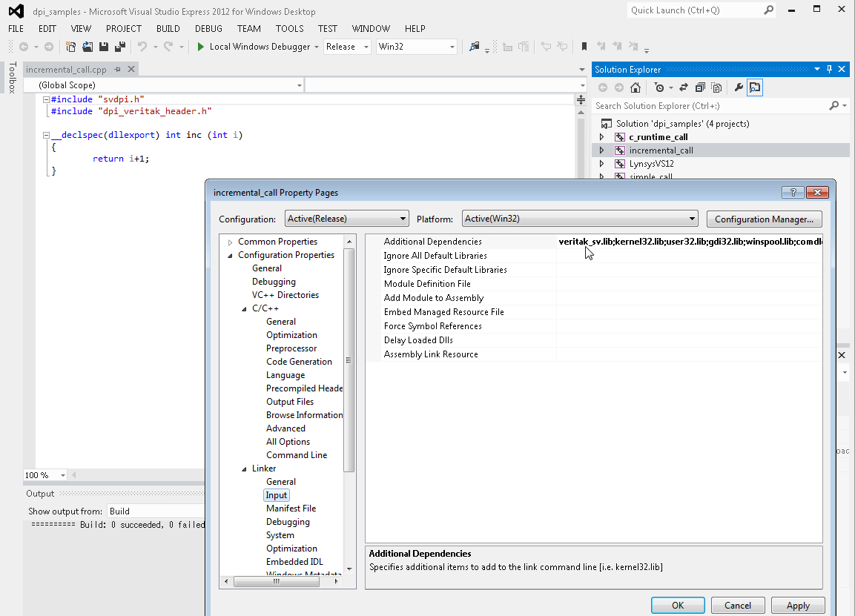Image resolution: width=855 pixels, height=616 pixels.
Task: Click the Help question mark button in Property Pages
Action: point(793,193)
